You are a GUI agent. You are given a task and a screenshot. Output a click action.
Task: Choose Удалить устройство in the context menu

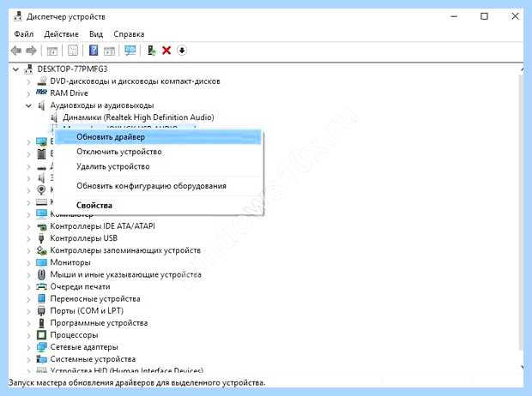158,166
